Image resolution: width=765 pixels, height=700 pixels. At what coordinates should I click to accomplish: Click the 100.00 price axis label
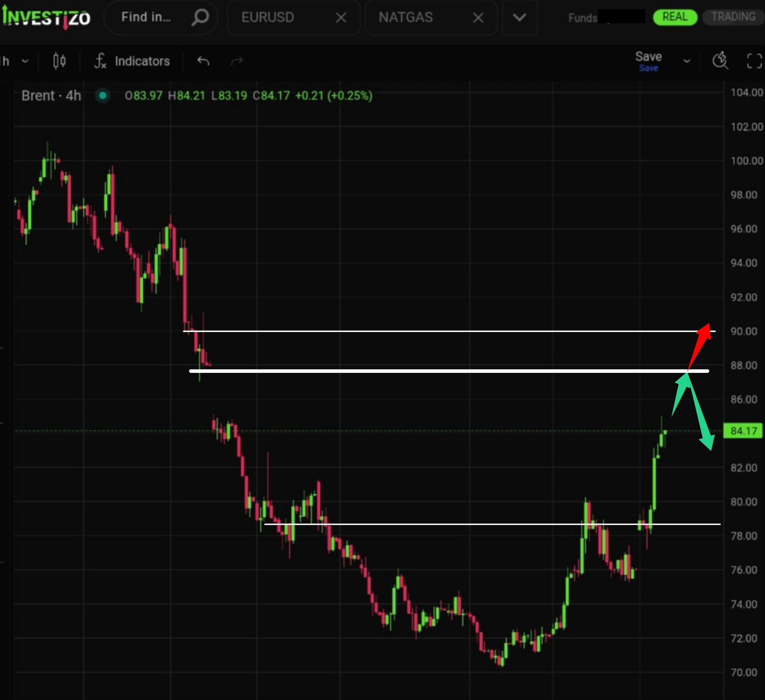click(x=747, y=161)
